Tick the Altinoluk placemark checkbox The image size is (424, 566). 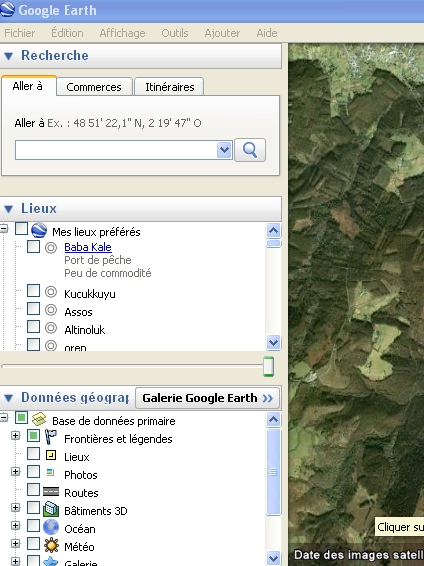click(34, 327)
